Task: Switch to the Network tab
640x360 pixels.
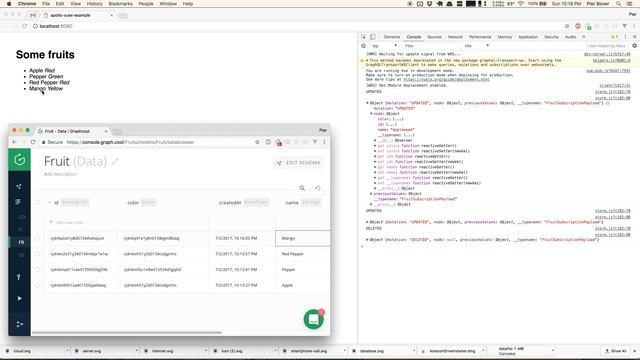Action: (455, 37)
